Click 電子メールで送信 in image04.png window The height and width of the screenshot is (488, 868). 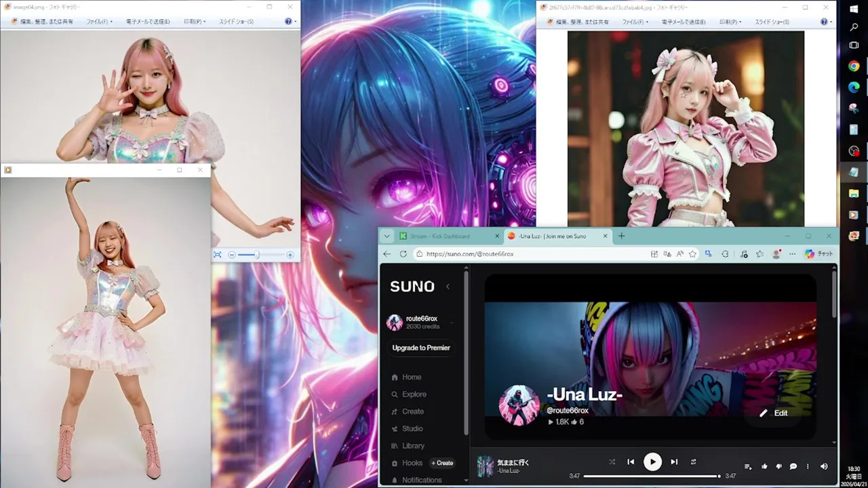[148, 22]
